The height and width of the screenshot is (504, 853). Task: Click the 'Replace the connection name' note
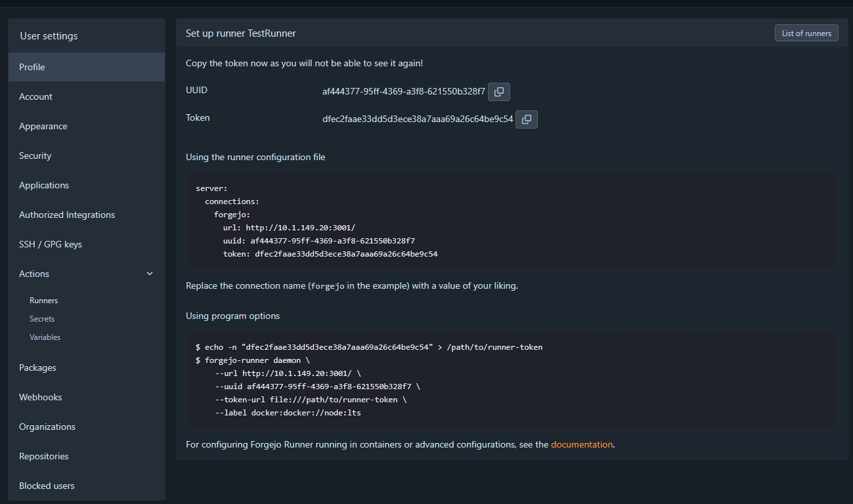(x=352, y=286)
